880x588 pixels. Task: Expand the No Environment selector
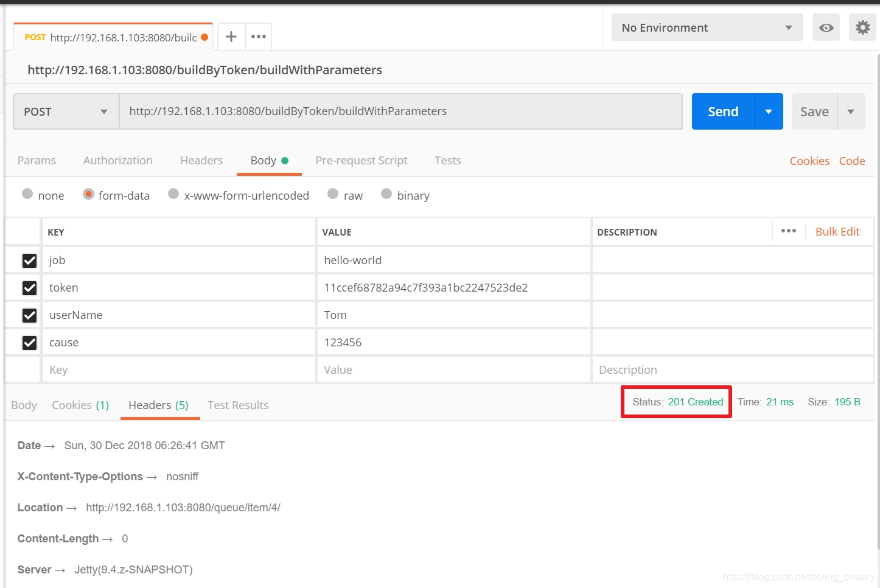707,28
